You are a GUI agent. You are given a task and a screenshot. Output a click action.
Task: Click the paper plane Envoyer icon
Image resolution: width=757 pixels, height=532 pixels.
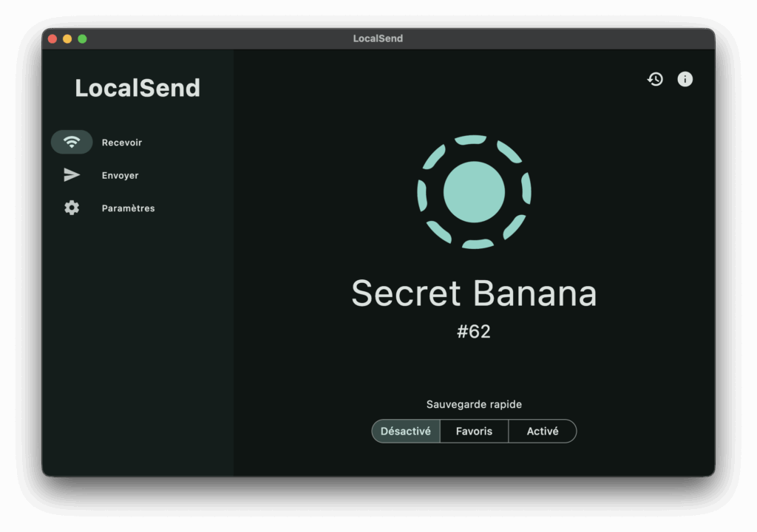click(72, 175)
